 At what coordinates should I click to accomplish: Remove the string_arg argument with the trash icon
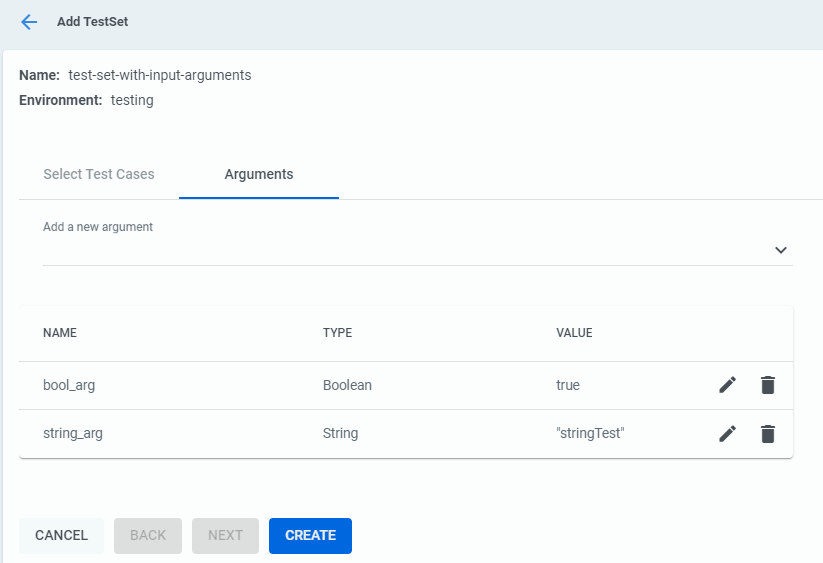[767, 433]
